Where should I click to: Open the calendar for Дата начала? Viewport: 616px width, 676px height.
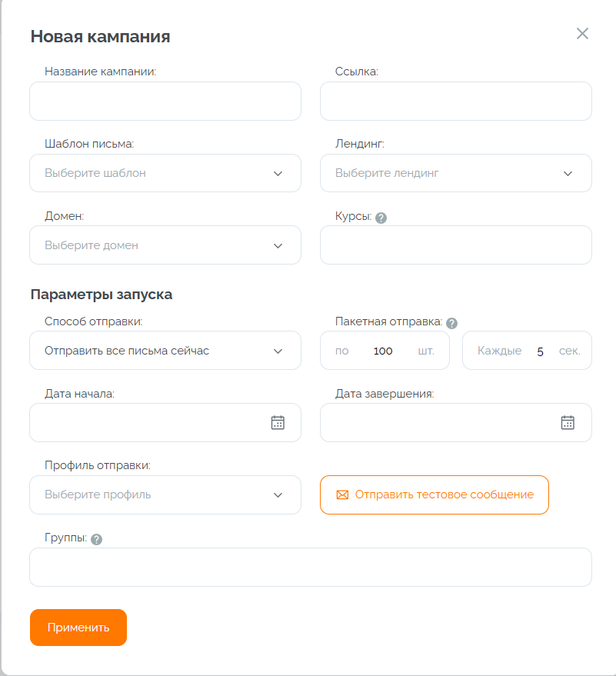coord(278,422)
